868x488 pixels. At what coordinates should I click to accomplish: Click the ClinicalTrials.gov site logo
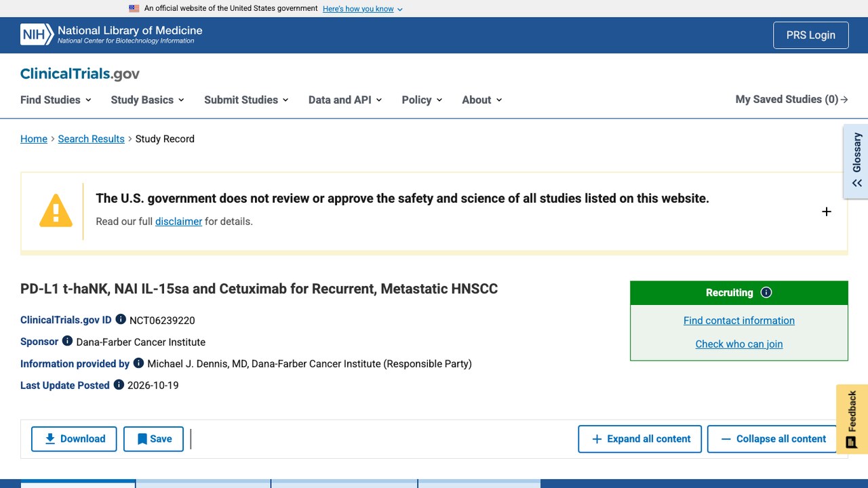[80, 74]
